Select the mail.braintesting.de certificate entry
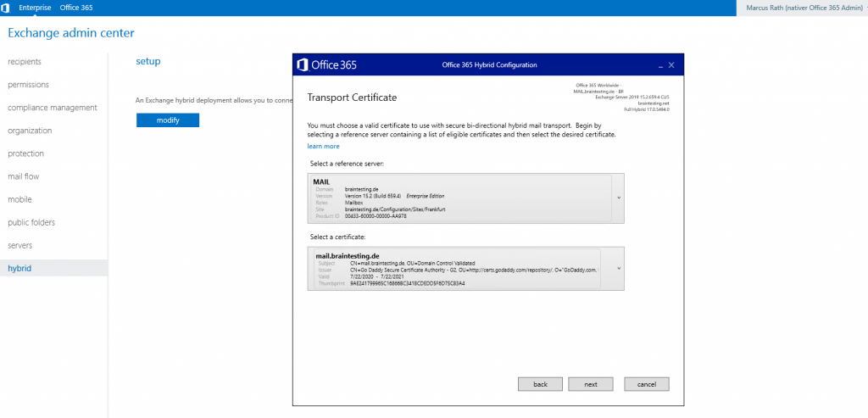 455,269
